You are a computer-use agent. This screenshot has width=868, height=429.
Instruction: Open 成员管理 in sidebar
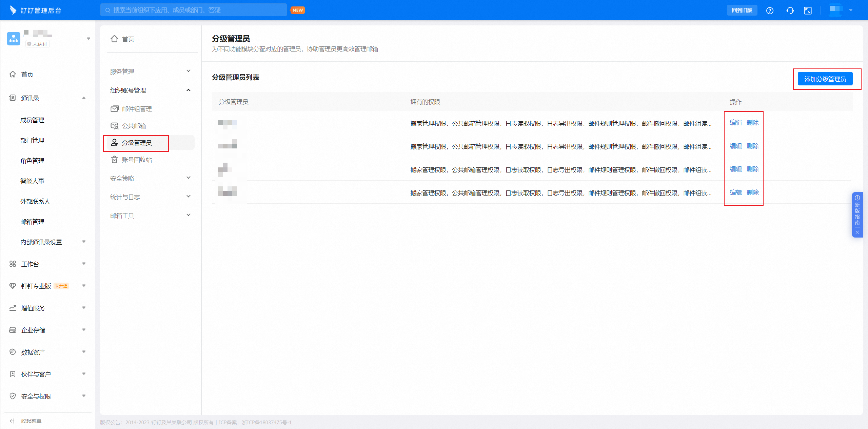click(x=32, y=120)
